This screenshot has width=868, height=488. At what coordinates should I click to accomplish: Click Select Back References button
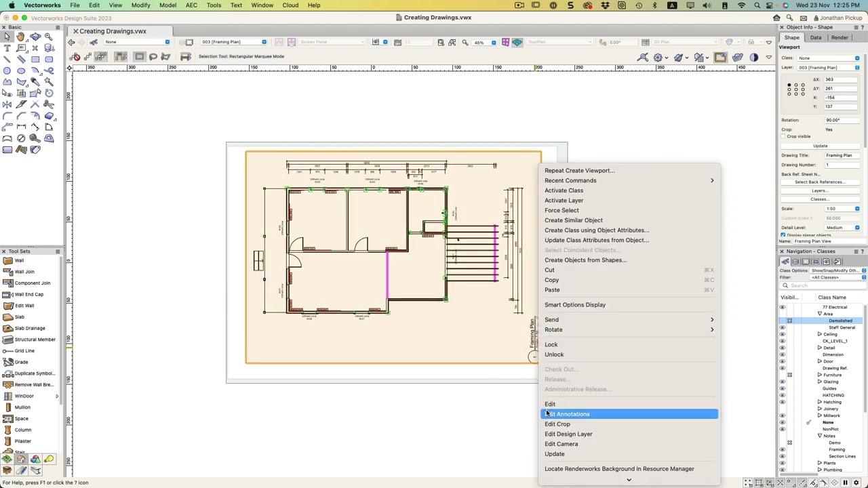click(x=821, y=182)
